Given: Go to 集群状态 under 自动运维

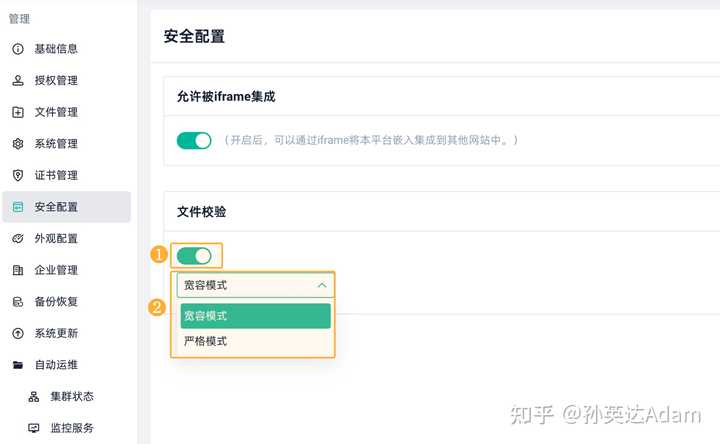Looking at the screenshot, I should (x=72, y=397).
